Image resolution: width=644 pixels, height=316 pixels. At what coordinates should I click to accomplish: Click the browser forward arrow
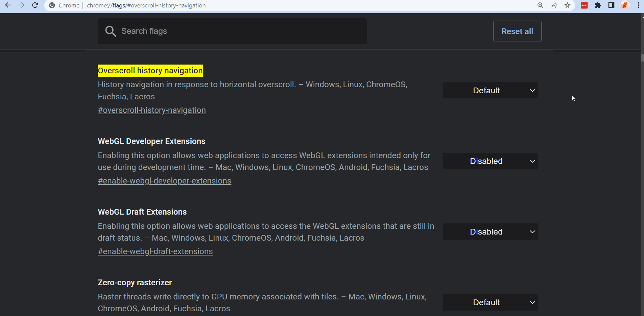21,5
